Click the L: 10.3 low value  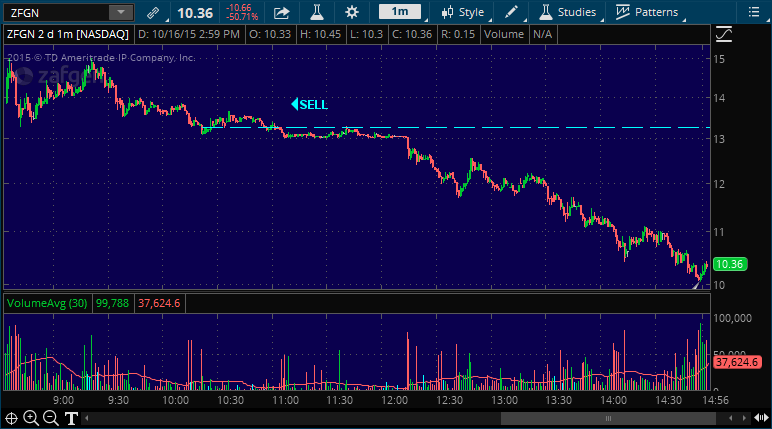pyautogui.click(x=366, y=34)
